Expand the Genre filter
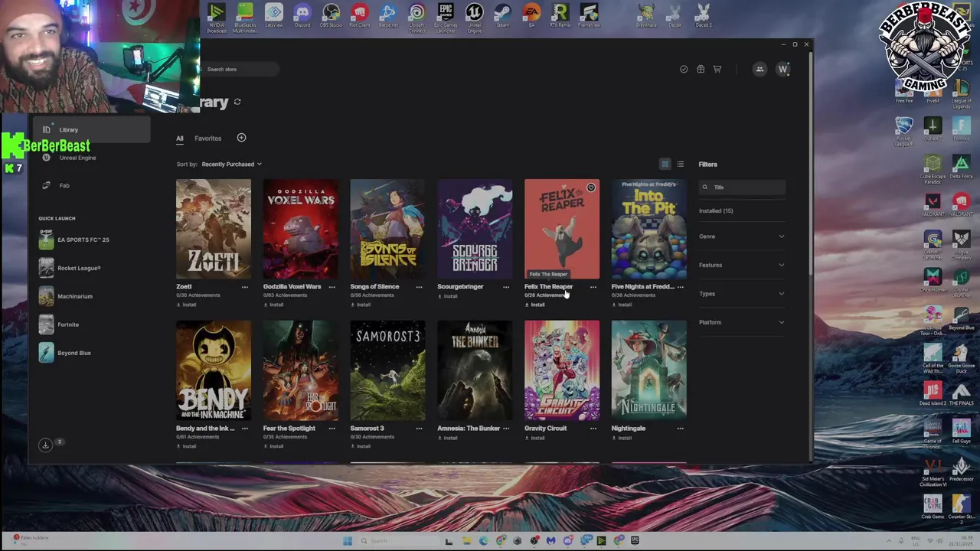The image size is (980, 551). (x=741, y=236)
